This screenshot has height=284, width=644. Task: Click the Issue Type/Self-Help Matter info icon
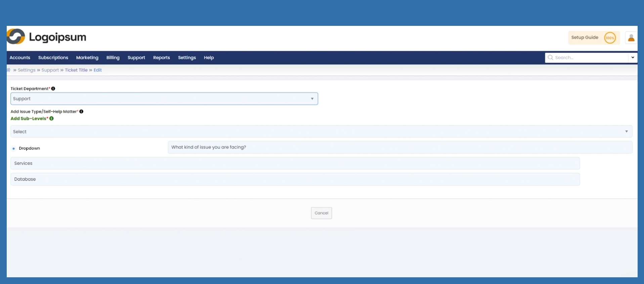click(x=81, y=111)
